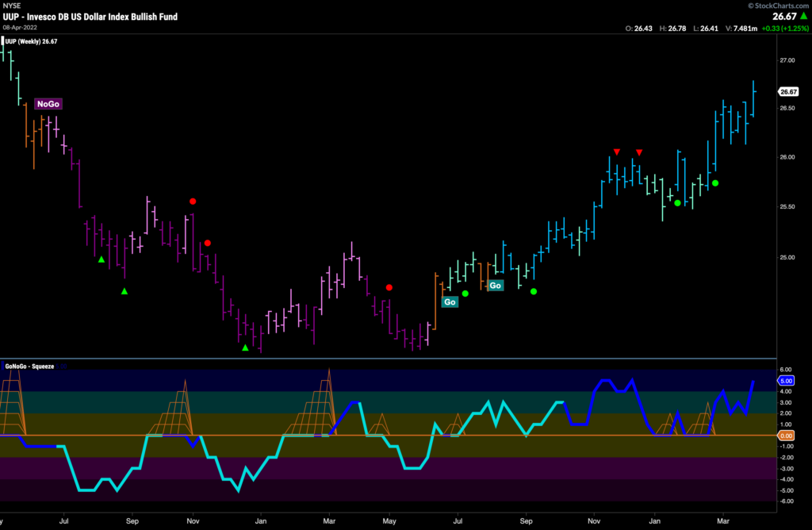
Task: Click the 26.00 price axis label
Action: pyautogui.click(x=787, y=157)
